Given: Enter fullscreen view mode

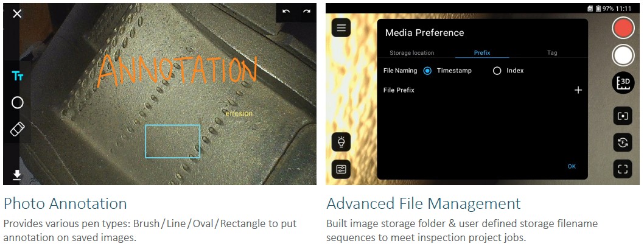Looking at the screenshot, I should pyautogui.click(x=623, y=169).
